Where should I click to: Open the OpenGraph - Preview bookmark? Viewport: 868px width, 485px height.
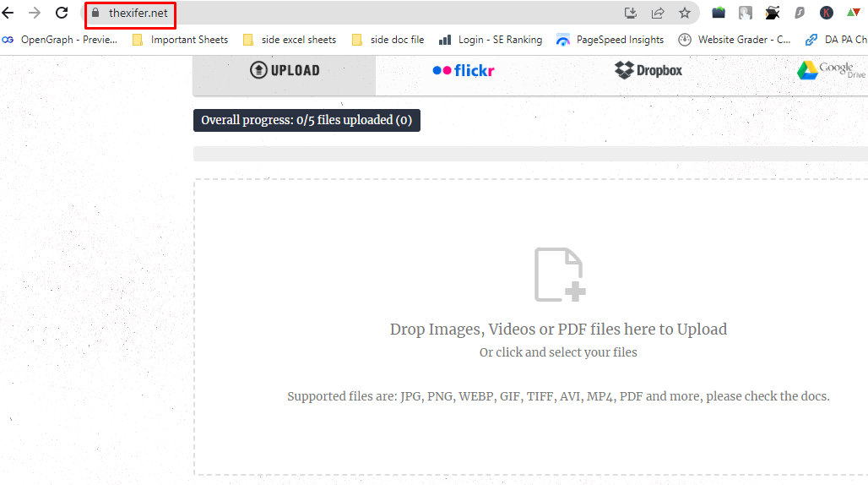(60, 40)
